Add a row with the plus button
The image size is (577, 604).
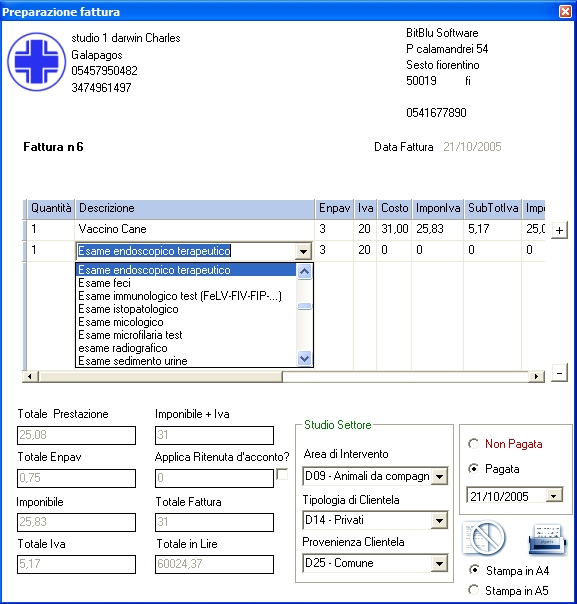[559, 230]
